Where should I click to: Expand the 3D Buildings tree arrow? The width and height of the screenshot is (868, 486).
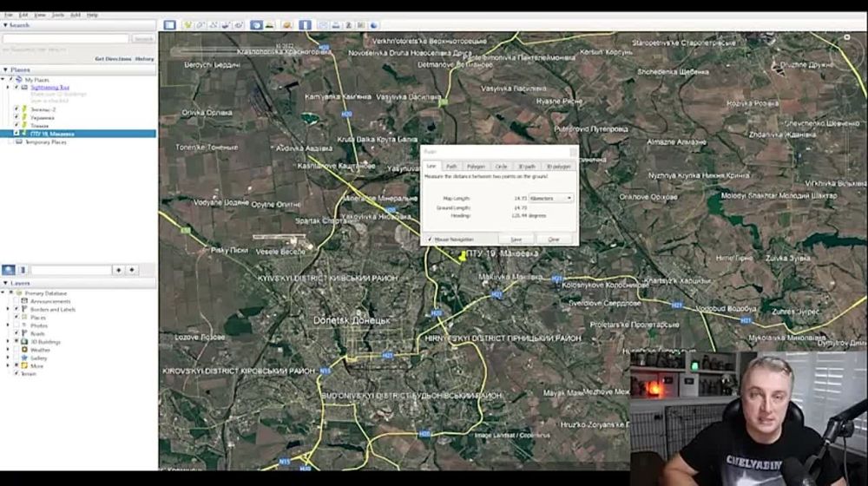[8, 342]
